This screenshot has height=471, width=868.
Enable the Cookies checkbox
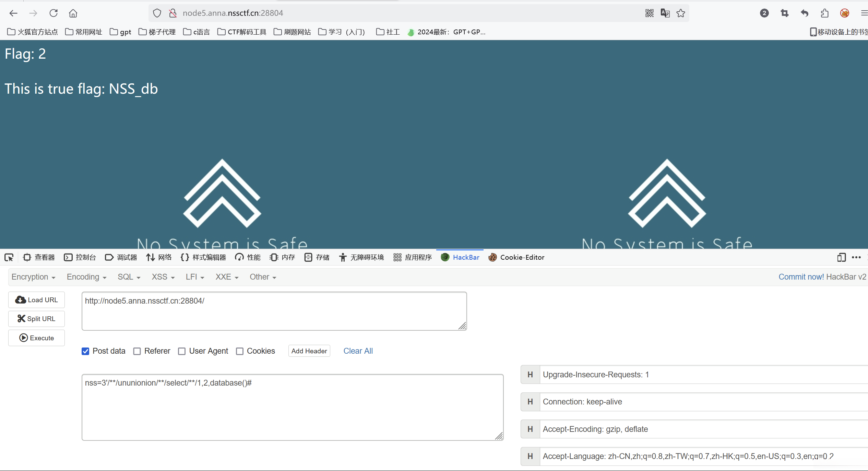[x=240, y=351]
